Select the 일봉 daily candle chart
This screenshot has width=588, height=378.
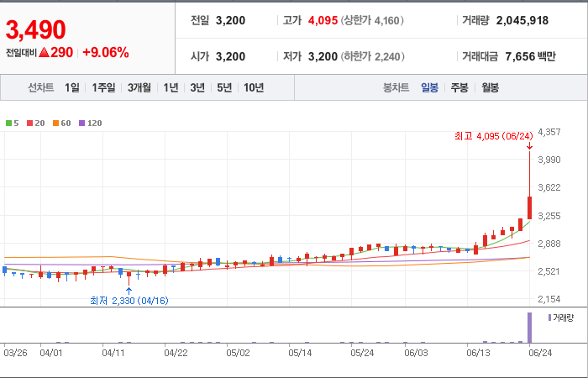point(429,87)
